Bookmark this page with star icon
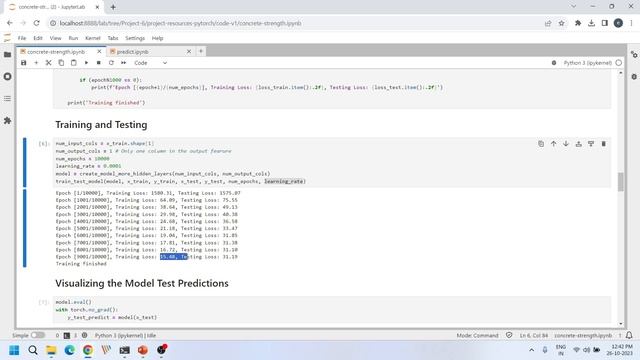The image size is (640, 360). click(x=562, y=23)
